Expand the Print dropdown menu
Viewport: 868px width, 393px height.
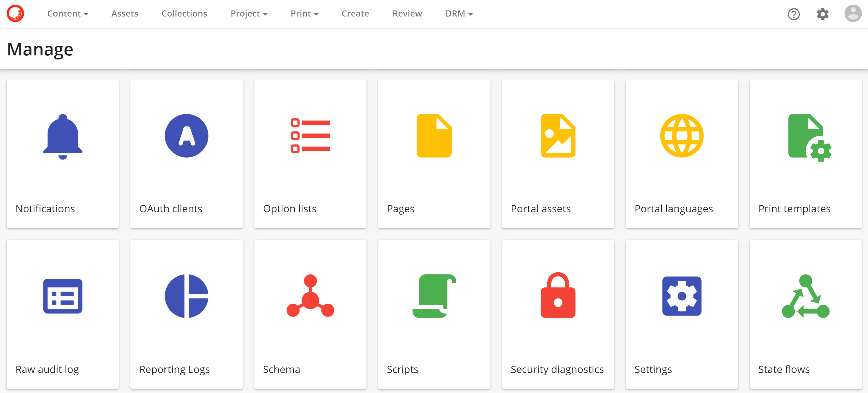[304, 14]
